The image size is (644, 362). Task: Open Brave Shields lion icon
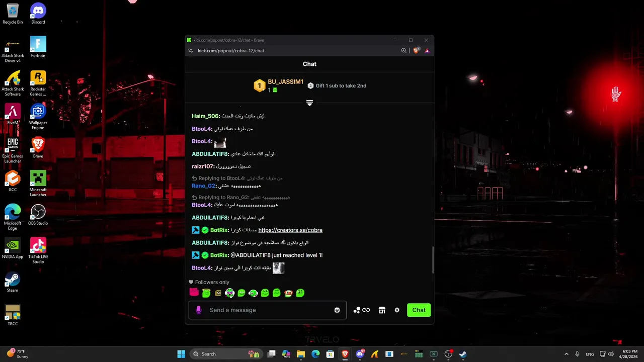pos(416,51)
